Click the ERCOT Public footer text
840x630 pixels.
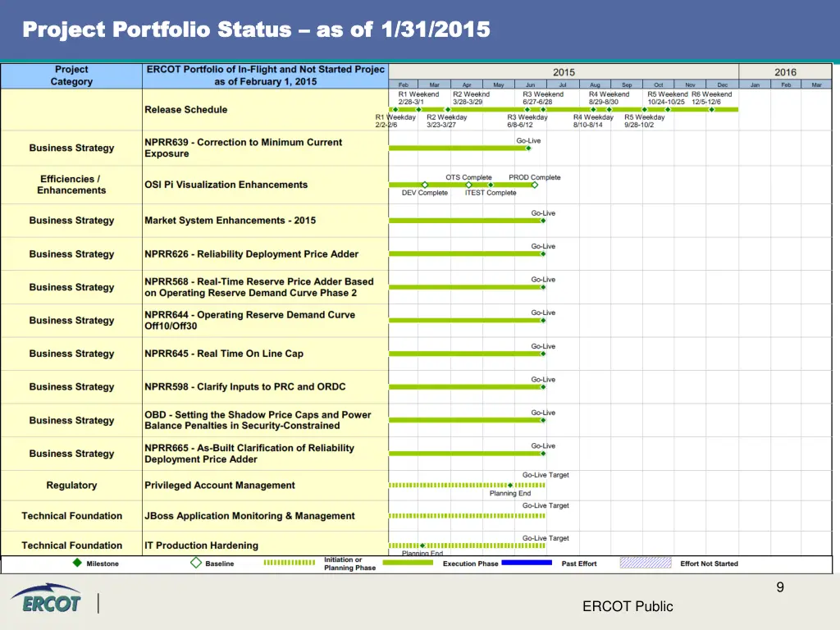coord(628,606)
